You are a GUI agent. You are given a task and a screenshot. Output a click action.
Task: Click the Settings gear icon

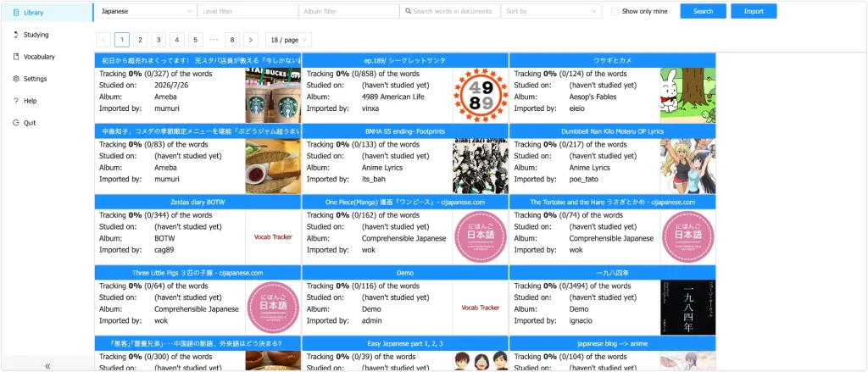click(x=15, y=79)
